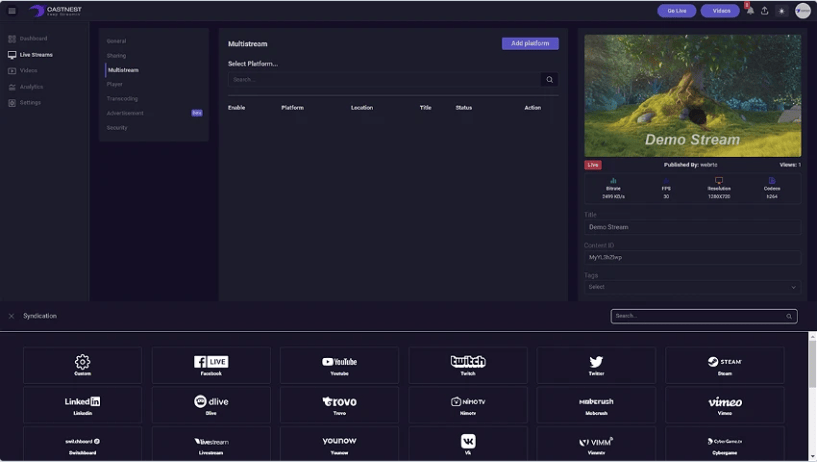Select the Nimo TV platform tile

coord(468,405)
